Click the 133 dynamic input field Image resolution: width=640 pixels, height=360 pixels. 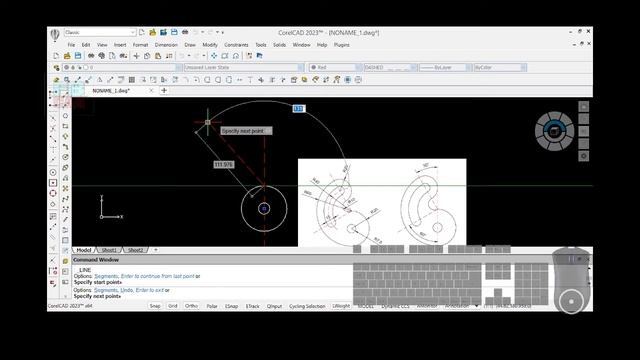pyautogui.click(x=299, y=109)
